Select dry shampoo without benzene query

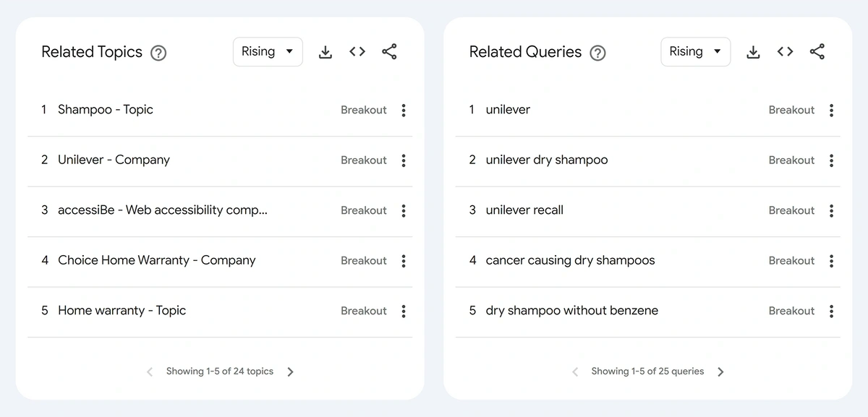(571, 311)
